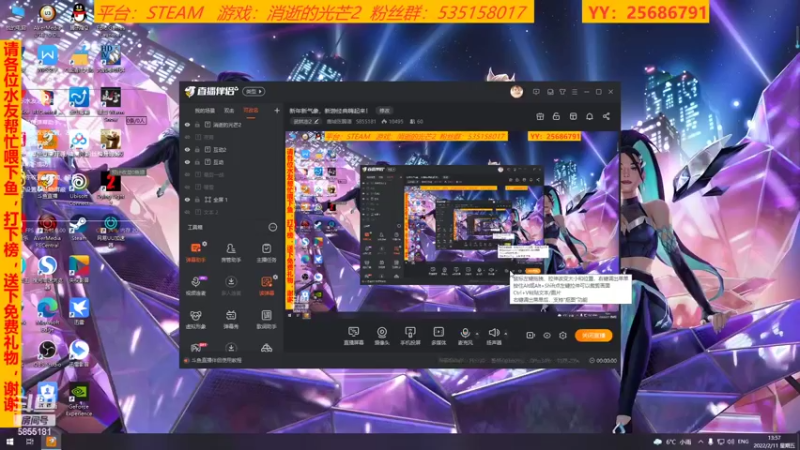Click the gift box icon above preview
800x450 pixels.
(540, 116)
